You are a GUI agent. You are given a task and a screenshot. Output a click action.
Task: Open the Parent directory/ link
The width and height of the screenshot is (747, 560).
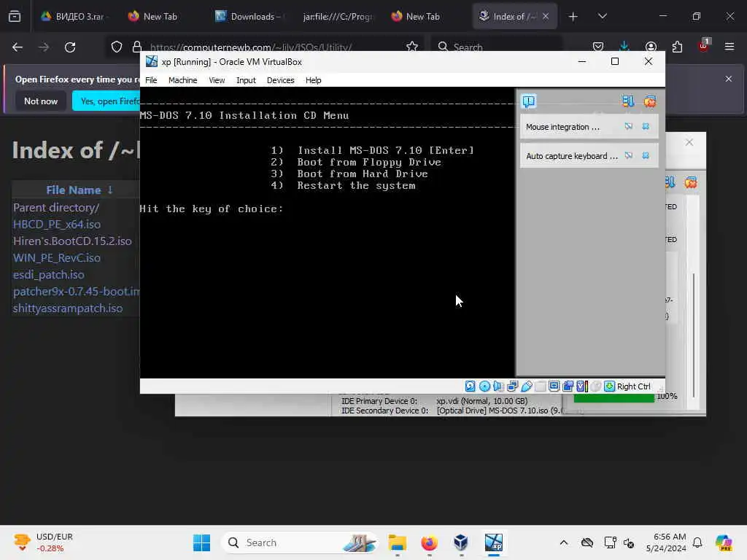(x=56, y=208)
